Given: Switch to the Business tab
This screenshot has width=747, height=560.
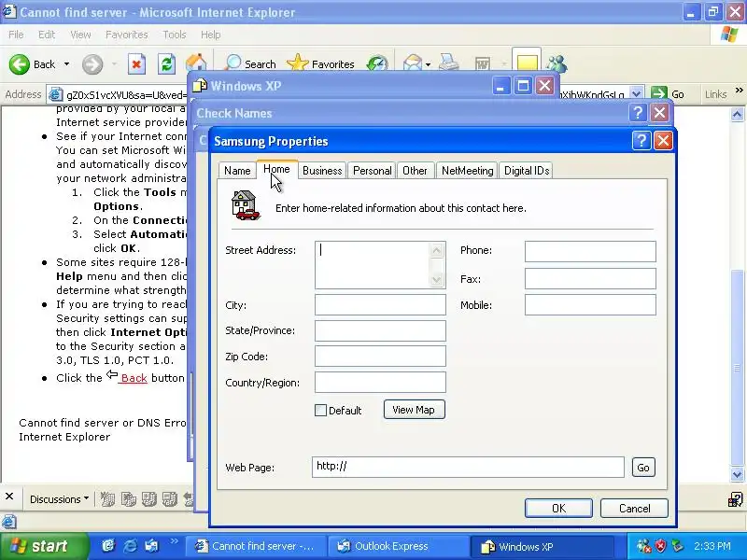Looking at the screenshot, I should (x=322, y=171).
